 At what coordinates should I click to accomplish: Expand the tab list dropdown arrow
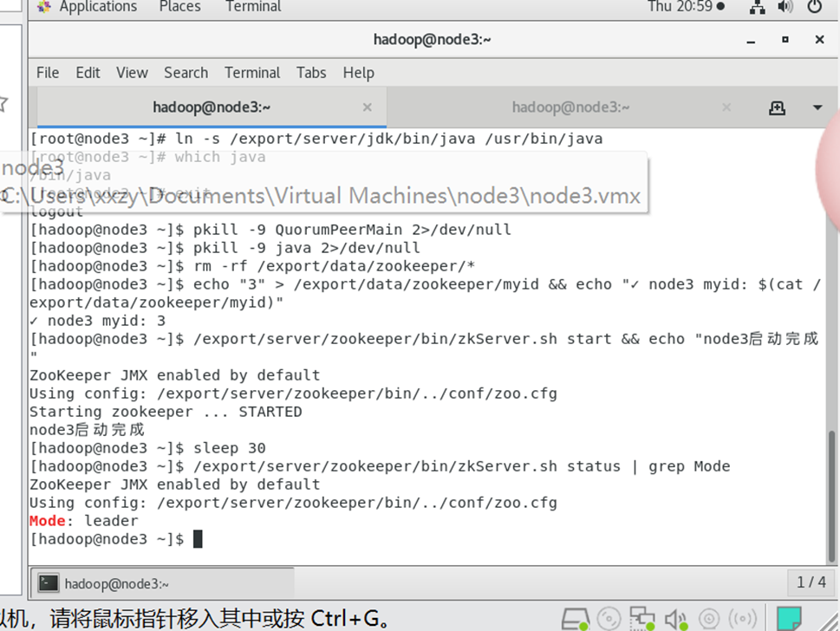[x=817, y=107]
